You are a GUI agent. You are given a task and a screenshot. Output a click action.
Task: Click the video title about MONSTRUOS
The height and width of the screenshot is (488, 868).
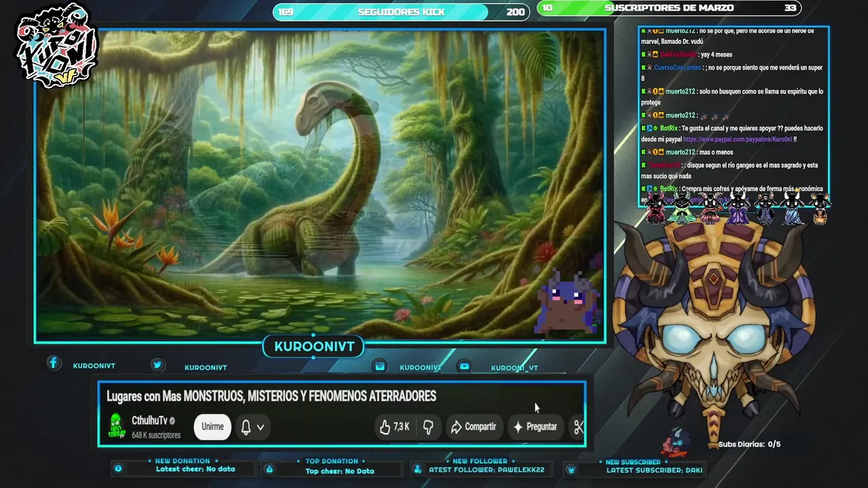271,396
